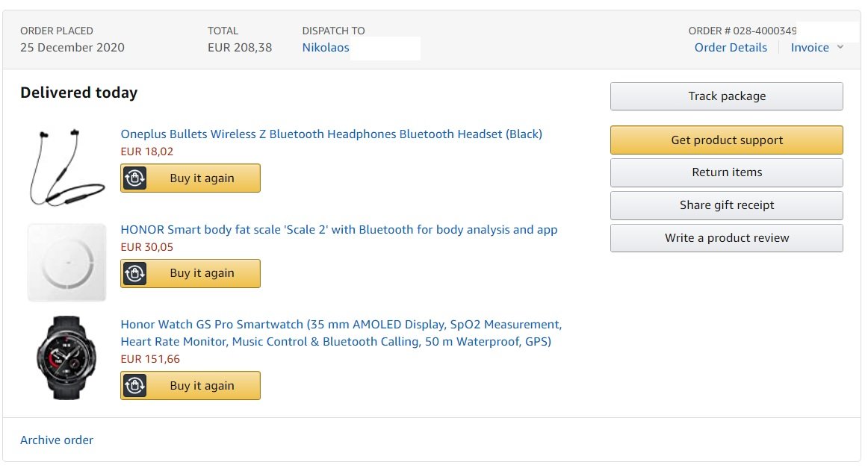Track package for this order
This screenshot has width=868, height=468.
click(726, 96)
